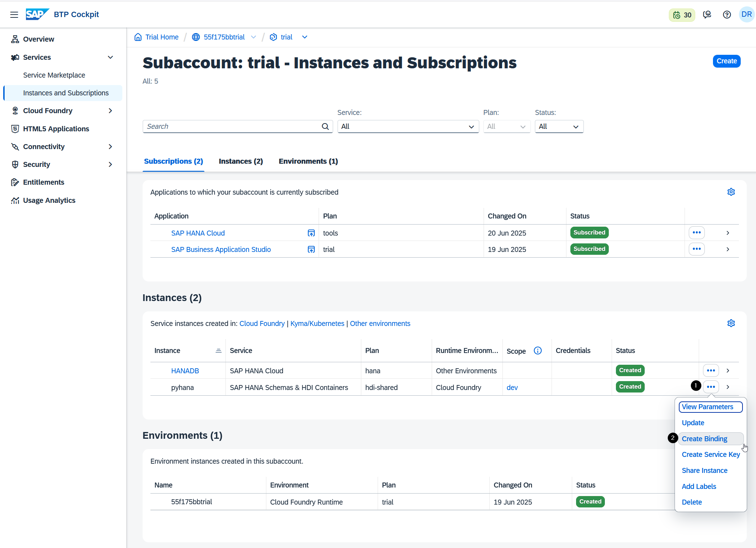Select Instances and Subscriptions in the sidebar
Screen dimensions: 756x548
[63, 93]
